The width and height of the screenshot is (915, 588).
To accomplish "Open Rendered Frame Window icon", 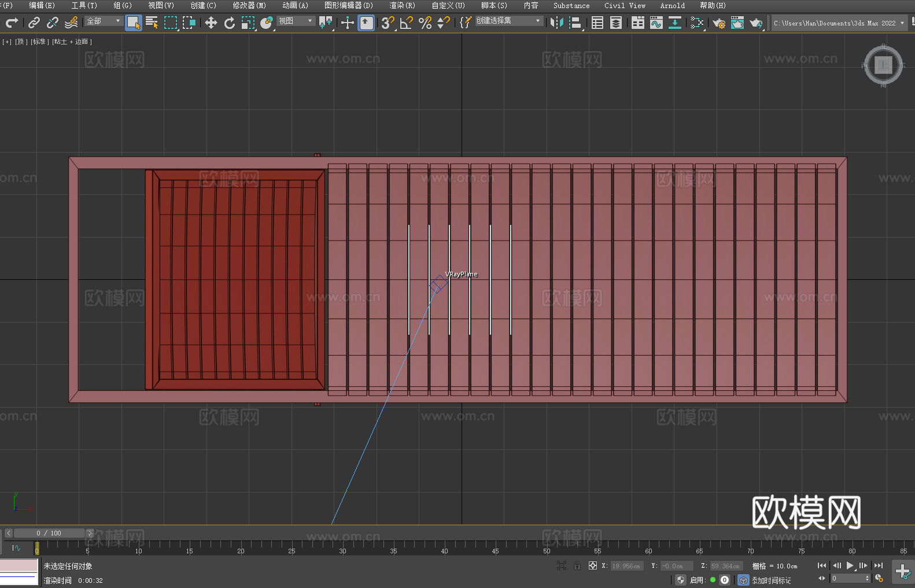I will (737, 23).
